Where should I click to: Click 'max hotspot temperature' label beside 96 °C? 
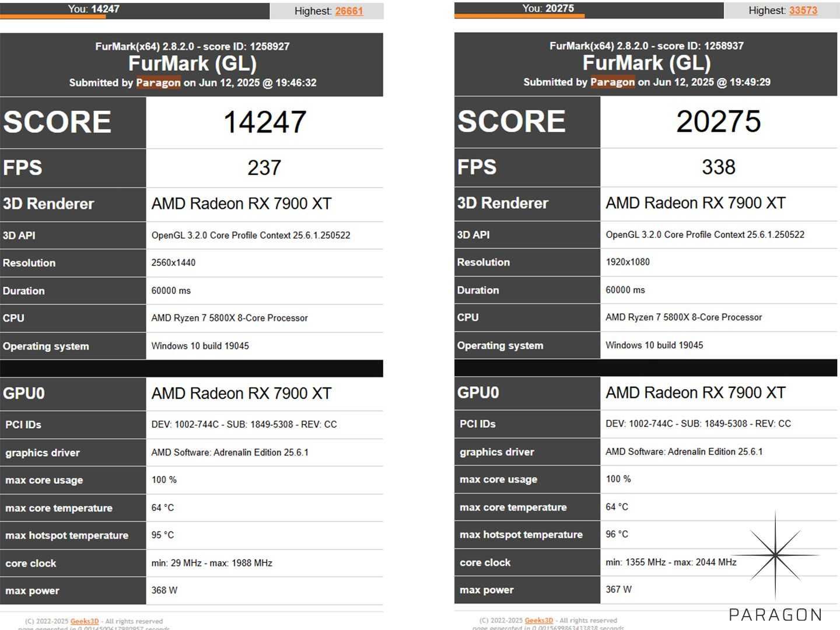(x=521, y=535)
